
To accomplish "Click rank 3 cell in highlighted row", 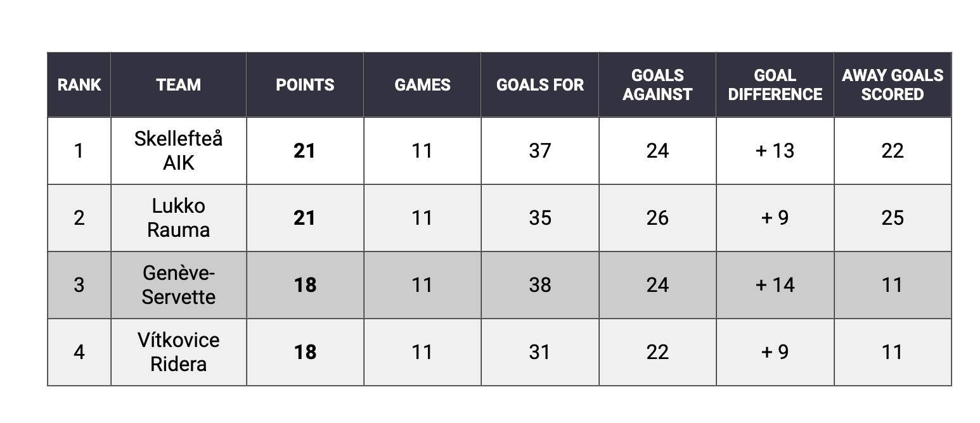I will click(79, 285).
